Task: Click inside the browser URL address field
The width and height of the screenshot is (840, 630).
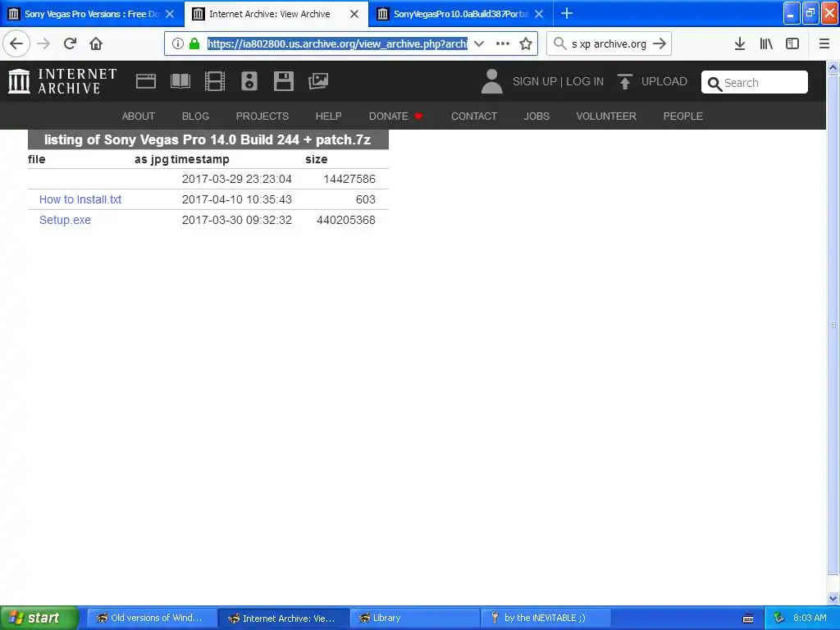Action: click(x=337, y=43)
